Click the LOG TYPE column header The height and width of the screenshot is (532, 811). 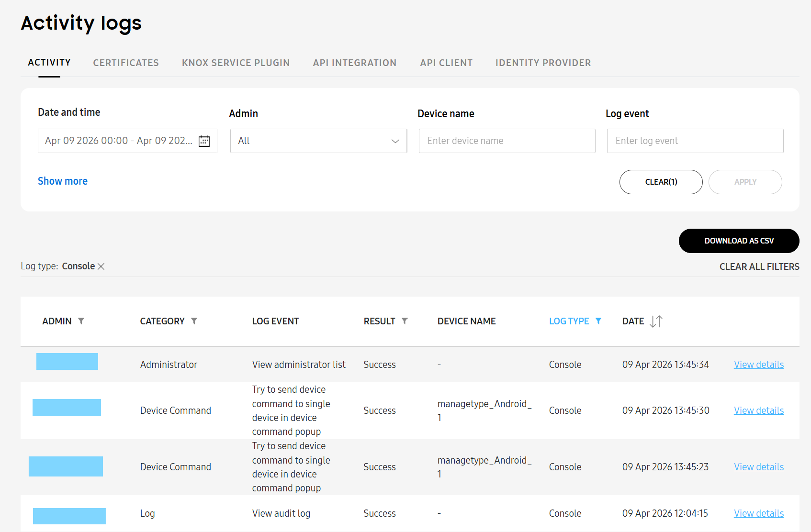569,321
